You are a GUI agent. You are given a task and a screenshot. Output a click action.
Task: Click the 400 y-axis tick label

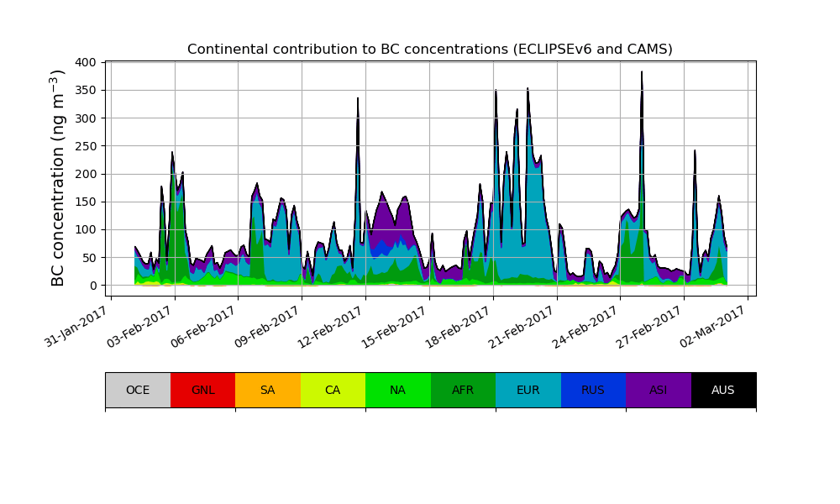(x=84, y=62)
